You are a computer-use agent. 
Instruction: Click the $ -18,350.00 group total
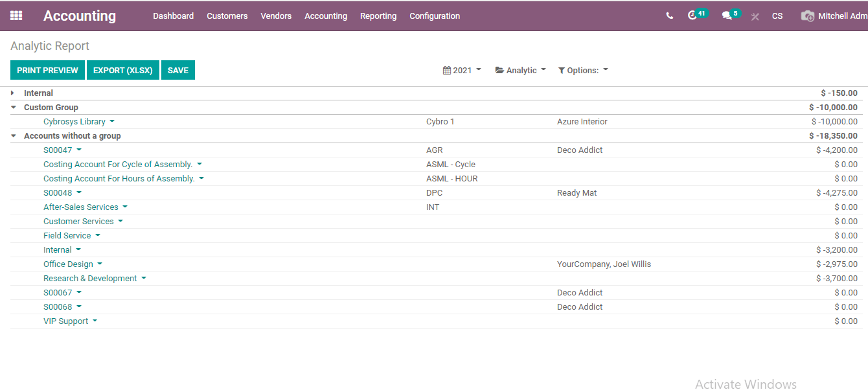pos(833,136)
